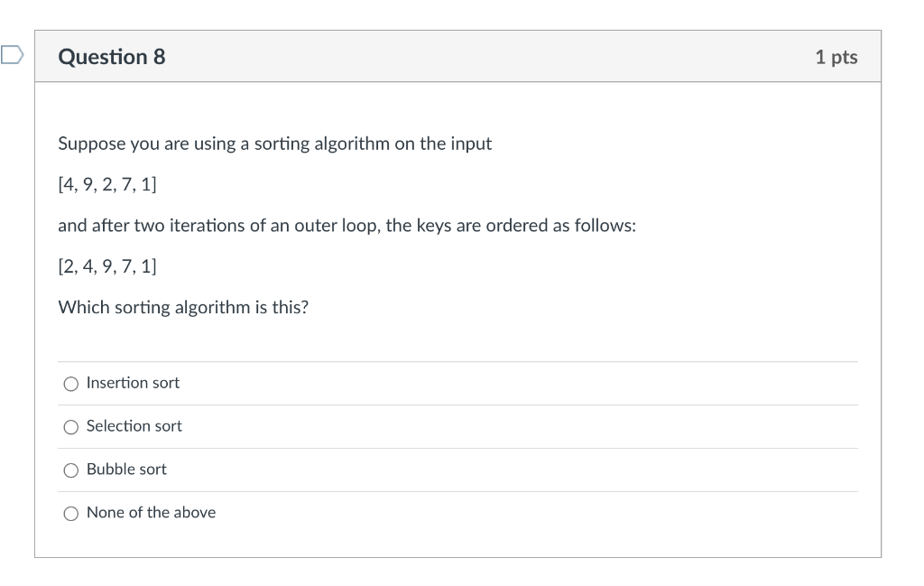The image size is (924, 586).
Task: Flag Question 8 with the bookmark icon
Action: coord(12,55)
